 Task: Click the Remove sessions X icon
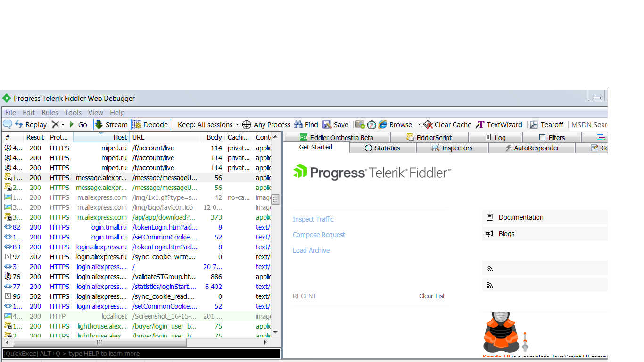[x=55, y=124]
